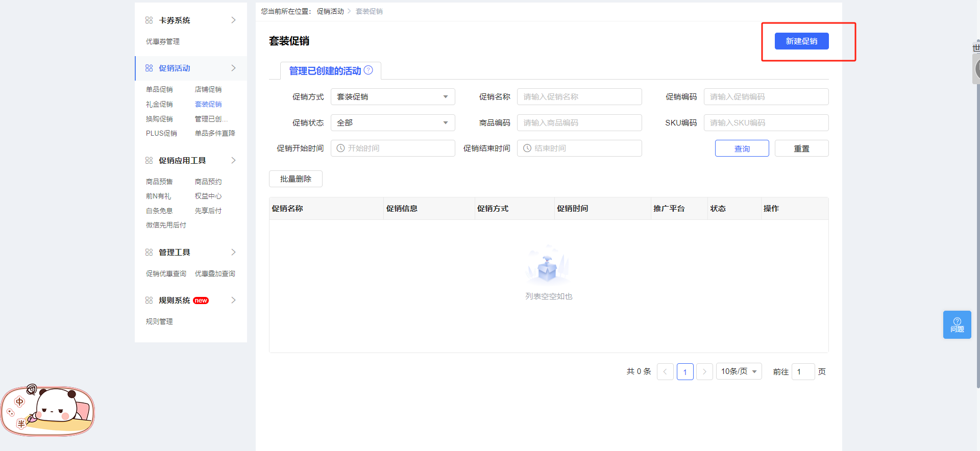Click the 促销名称 input field

(579, 97)
